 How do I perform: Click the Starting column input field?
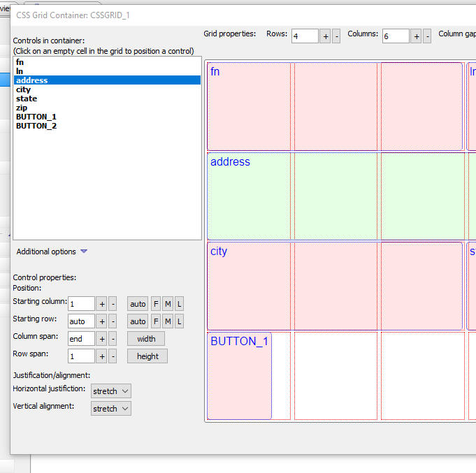point(81,304)
